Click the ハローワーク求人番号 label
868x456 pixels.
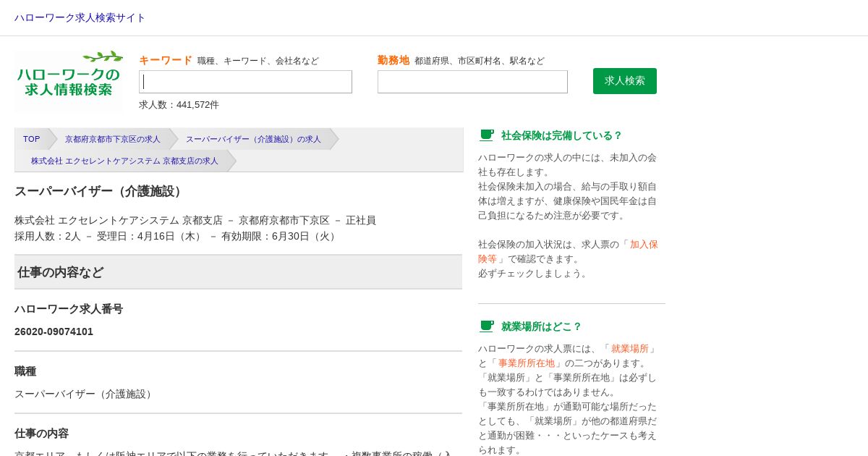[69, 309]
